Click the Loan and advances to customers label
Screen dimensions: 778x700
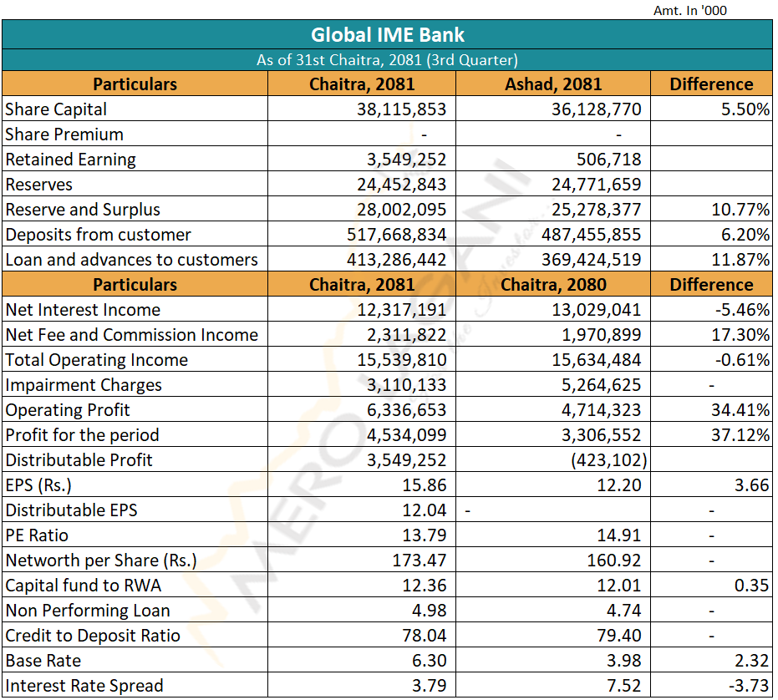pyautogui.click(x=131, y=260)
